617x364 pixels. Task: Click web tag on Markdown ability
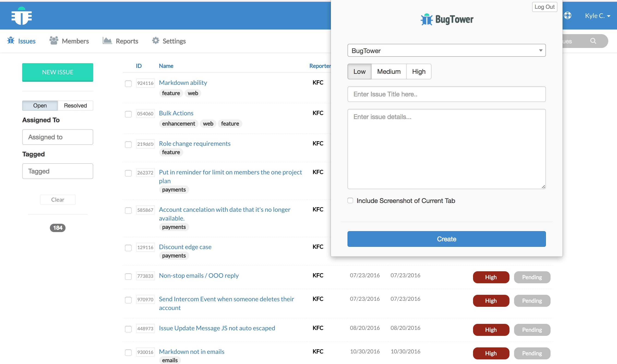pos(193,93)
